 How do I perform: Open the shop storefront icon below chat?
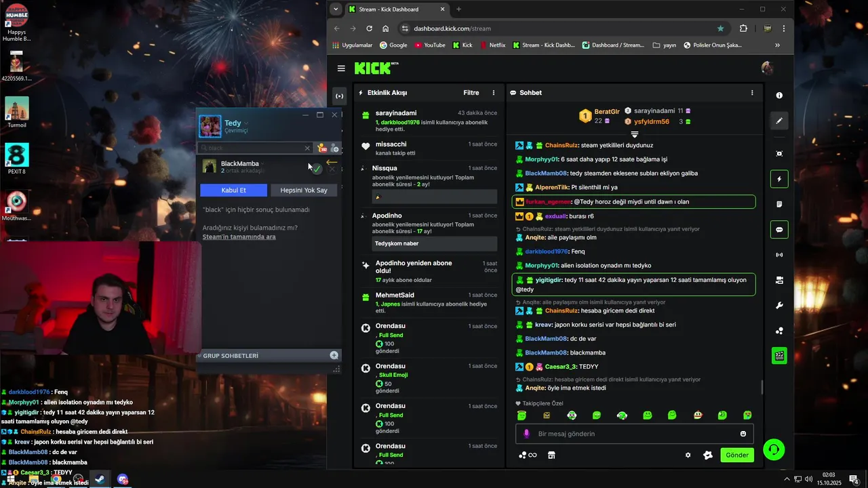(x=551, y=455)
